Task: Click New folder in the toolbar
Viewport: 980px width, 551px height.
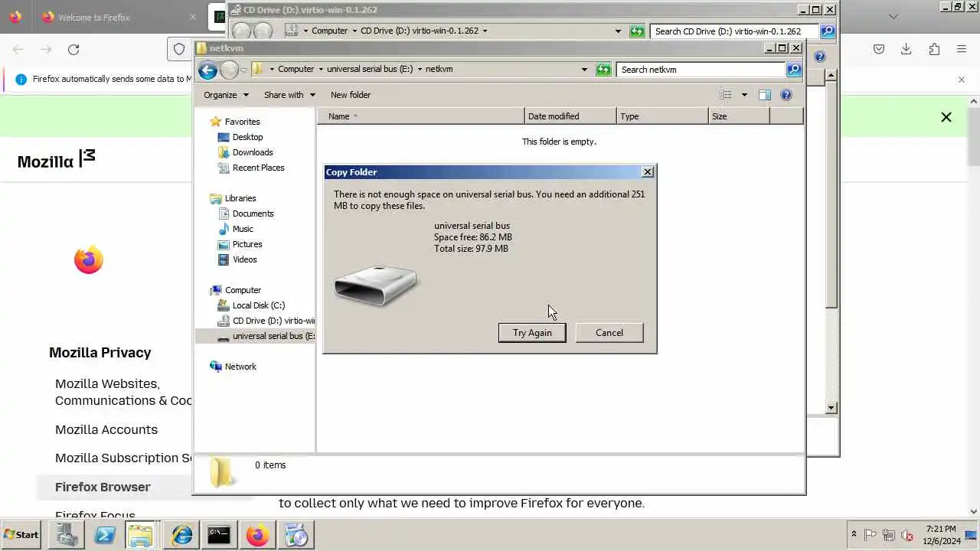Action: coord(351,95)
